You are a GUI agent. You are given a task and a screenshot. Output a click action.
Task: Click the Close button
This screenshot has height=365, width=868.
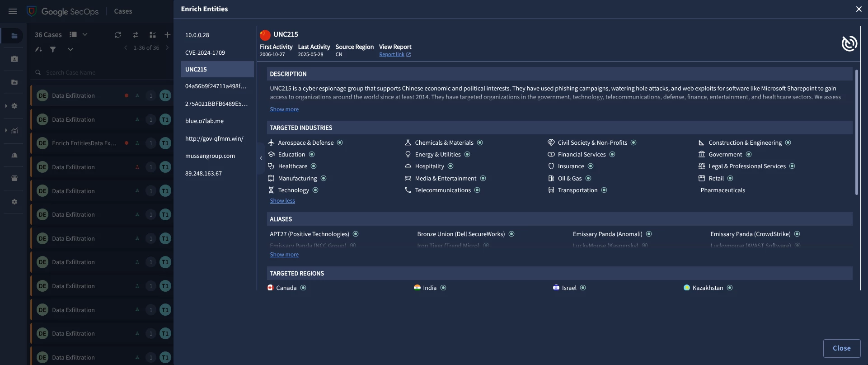click(x=842, y=348)
